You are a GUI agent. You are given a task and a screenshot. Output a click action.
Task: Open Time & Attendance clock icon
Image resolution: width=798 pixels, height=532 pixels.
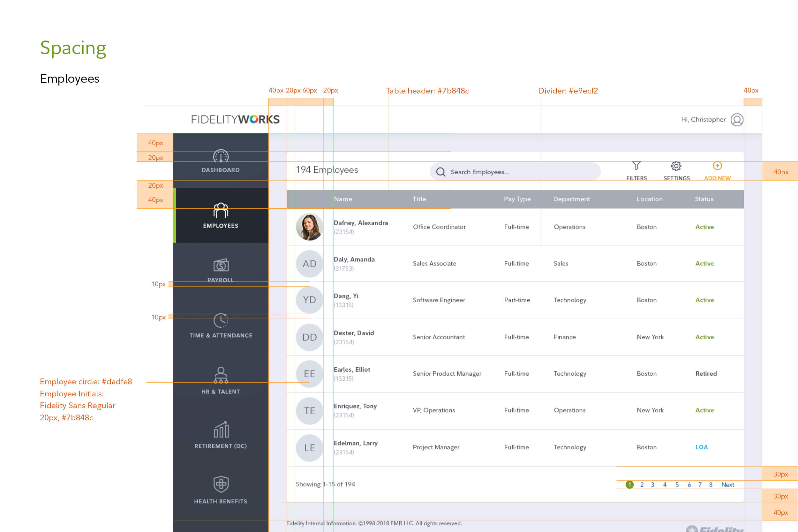coord(221,320)
